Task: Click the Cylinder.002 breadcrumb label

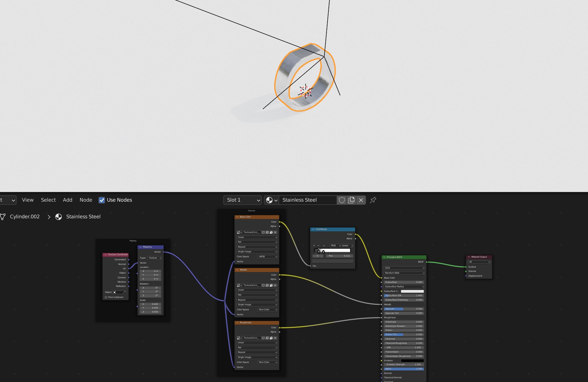Action: [x=25, y=216]
